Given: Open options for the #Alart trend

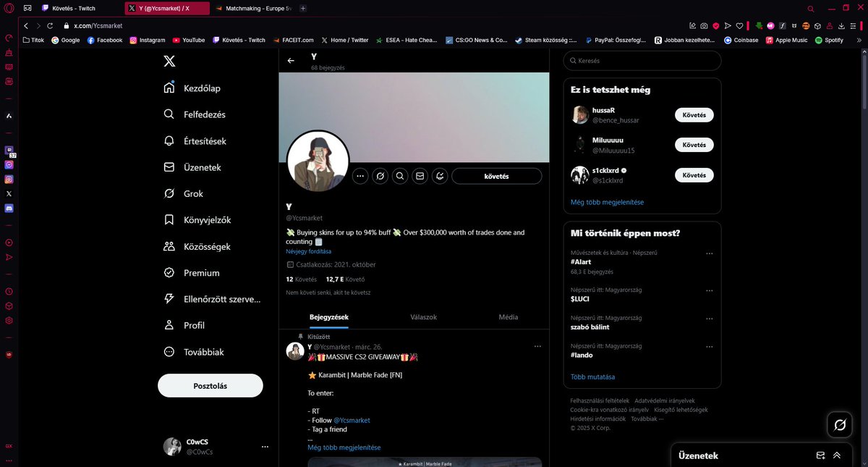Looking at the screenshot, I should (x=710, y=253).
